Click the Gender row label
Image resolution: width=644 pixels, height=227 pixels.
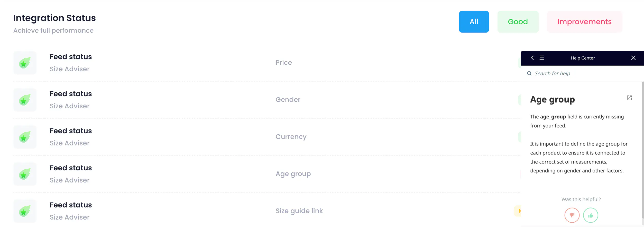pos(288,100)
